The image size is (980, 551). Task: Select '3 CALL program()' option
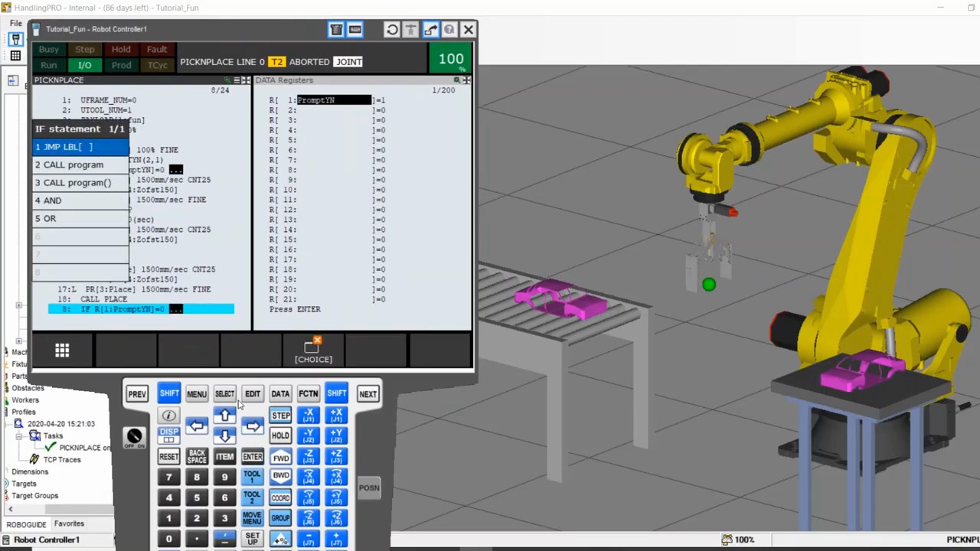[x=80, y=183]
